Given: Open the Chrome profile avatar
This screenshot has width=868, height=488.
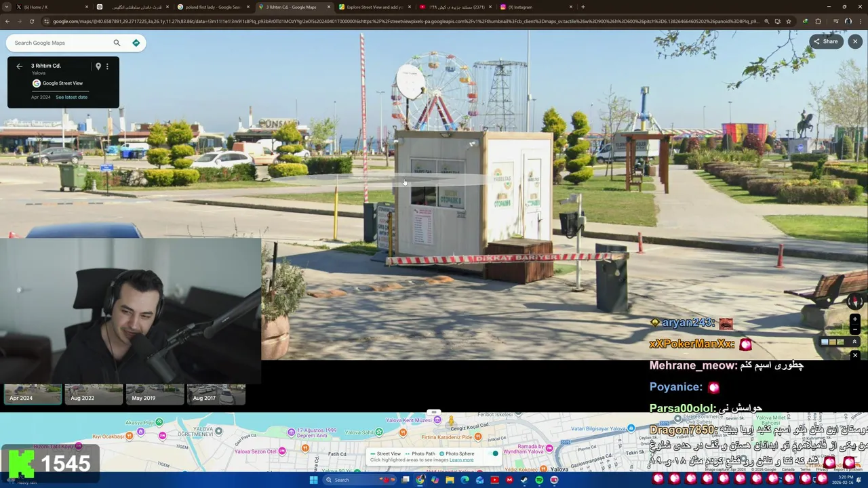Looking at the screenshot, I should (x=848, y=21).
